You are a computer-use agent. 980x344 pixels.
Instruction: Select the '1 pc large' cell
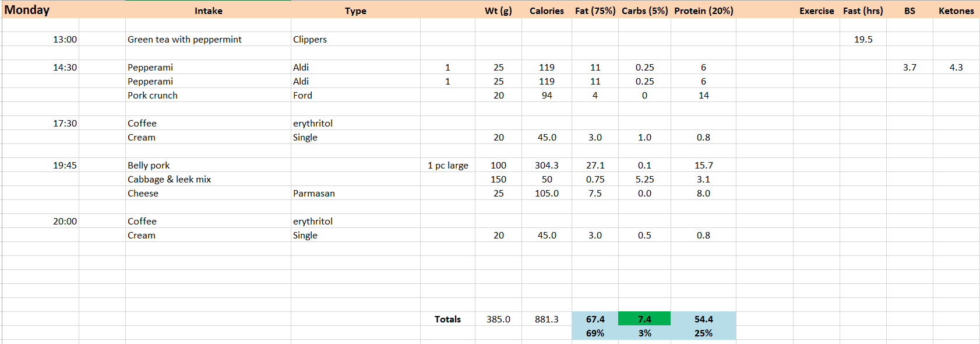(x=447, y=165)
